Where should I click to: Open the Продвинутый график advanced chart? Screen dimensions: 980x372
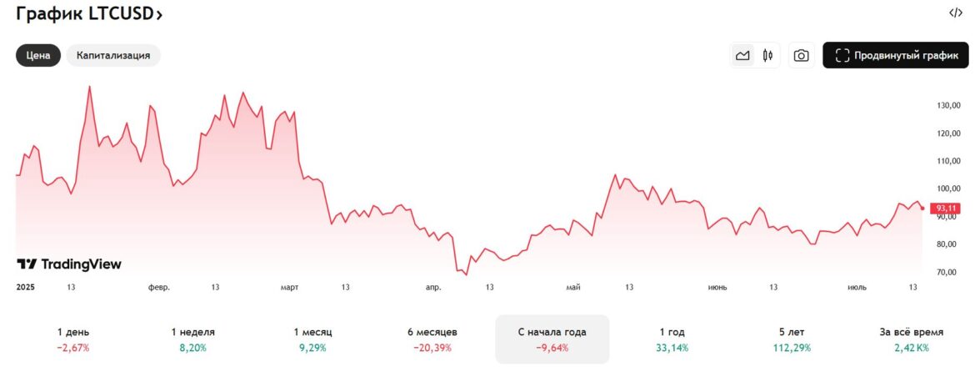pos(895,56)
